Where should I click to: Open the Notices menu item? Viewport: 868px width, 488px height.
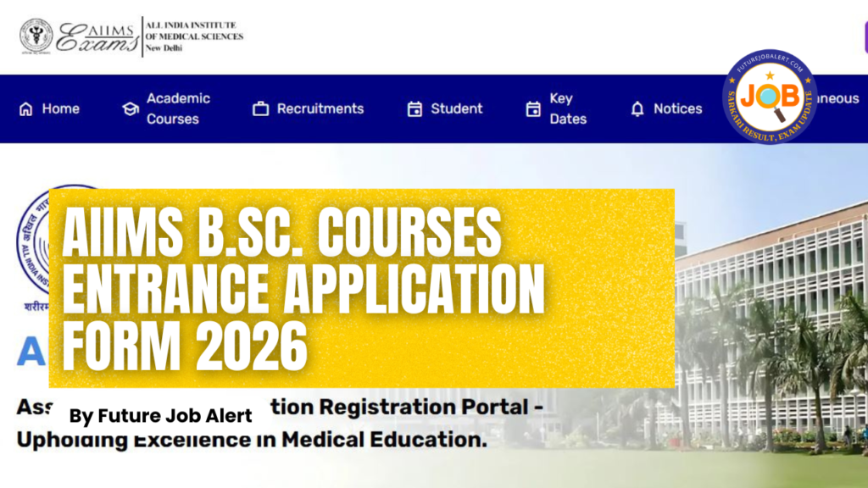(x=677, y=109)
